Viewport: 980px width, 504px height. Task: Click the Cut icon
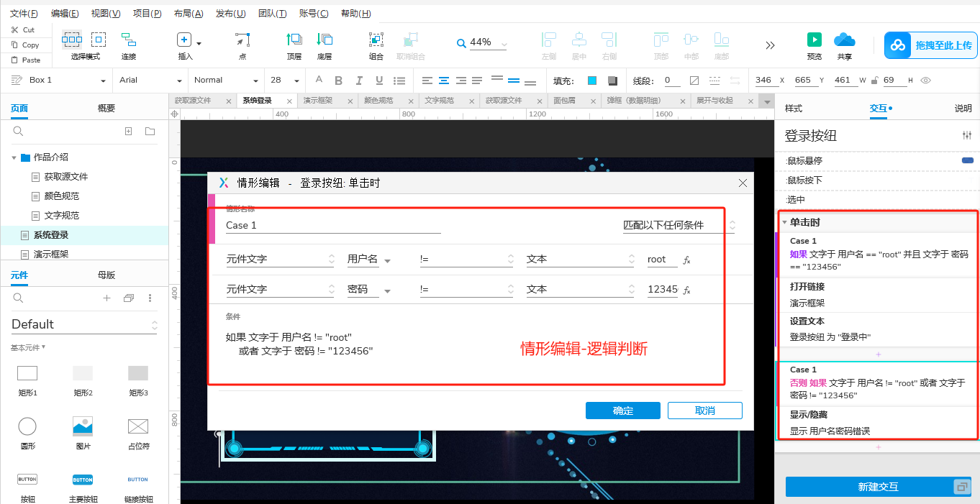coord(14,30)
